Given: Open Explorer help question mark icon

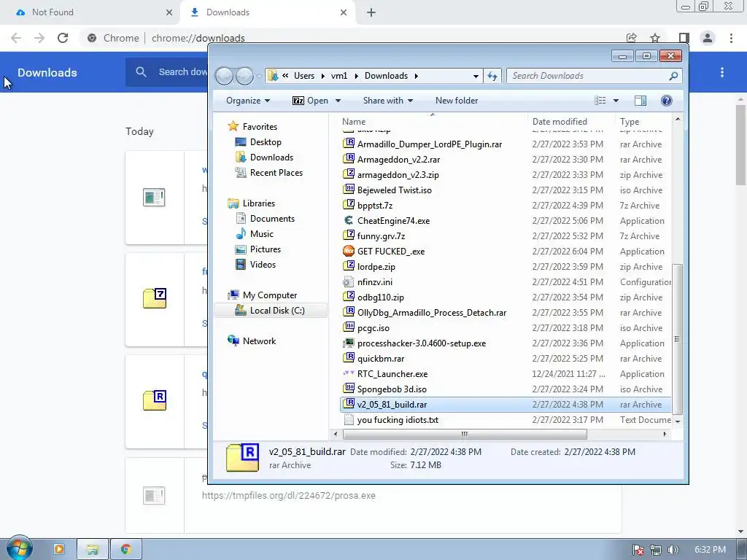Looking at the screenshot, I should pyautogui.click(x=667, y=101).
